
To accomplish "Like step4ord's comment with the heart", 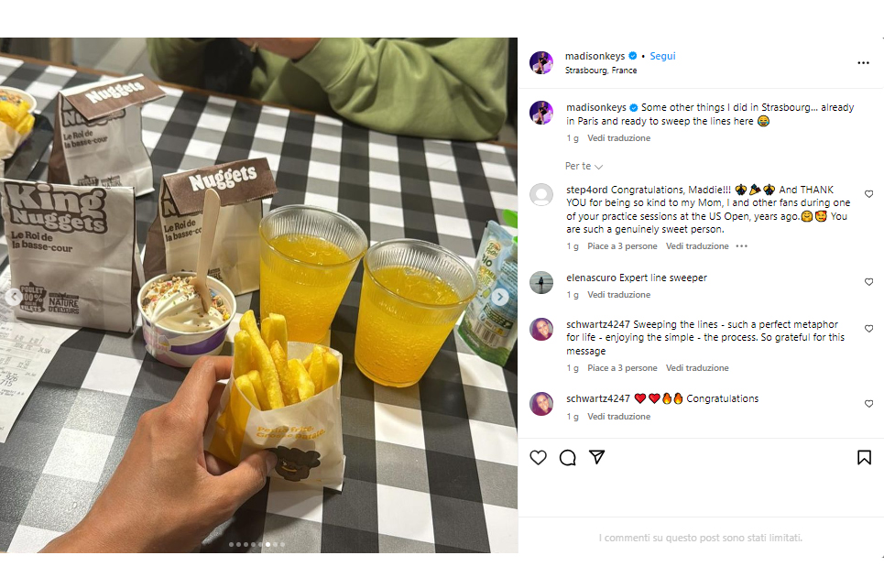I will [x=868, y=194].
